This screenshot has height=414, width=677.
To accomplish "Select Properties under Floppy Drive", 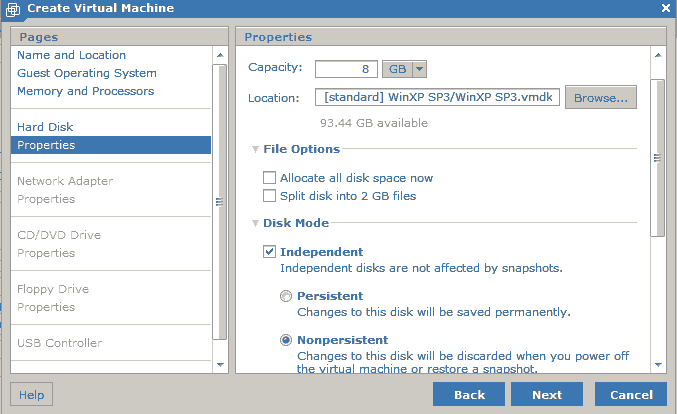I will pos(46,307).
